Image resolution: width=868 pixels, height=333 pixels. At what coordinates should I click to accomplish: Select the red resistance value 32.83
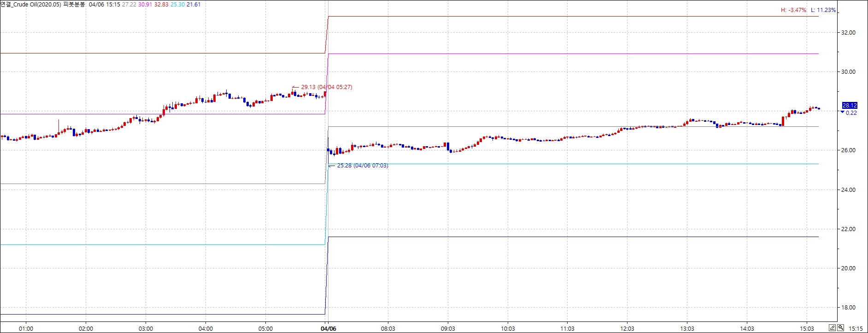(161, 5)
